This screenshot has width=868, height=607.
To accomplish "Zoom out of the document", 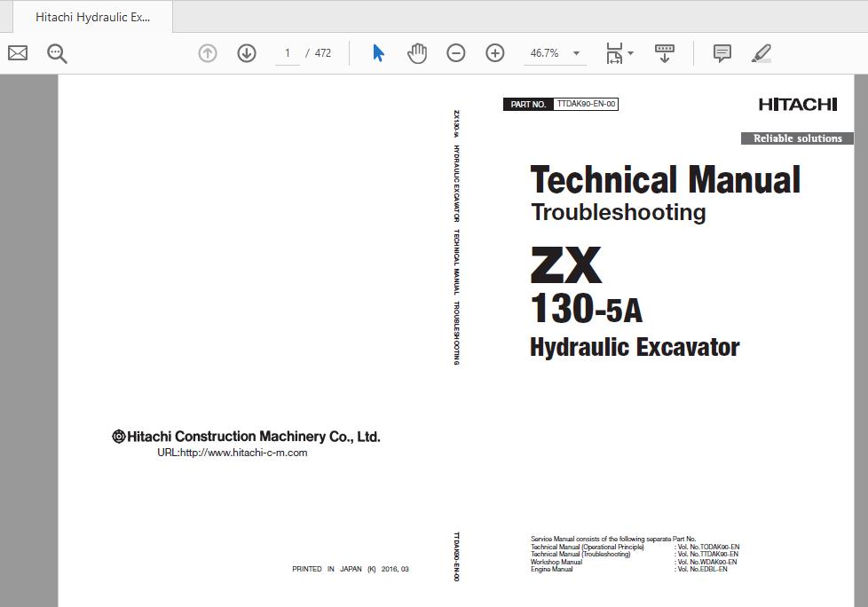I will [455, 53].
